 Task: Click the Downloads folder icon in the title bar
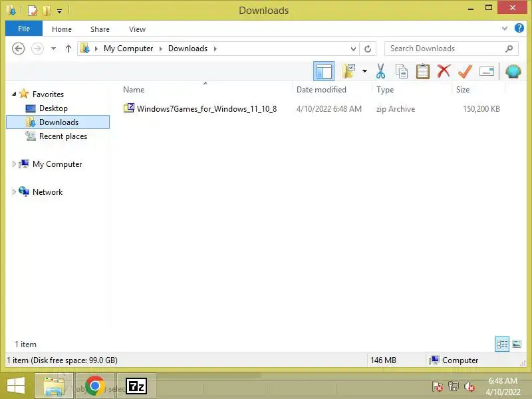tap(11, 10)
